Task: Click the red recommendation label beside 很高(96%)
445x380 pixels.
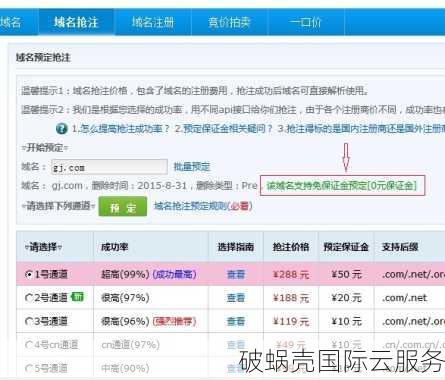Action: (x=174, y=321)
